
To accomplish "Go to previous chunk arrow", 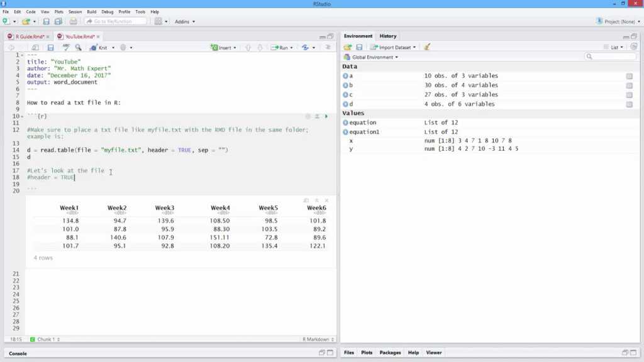I will 248,48.
